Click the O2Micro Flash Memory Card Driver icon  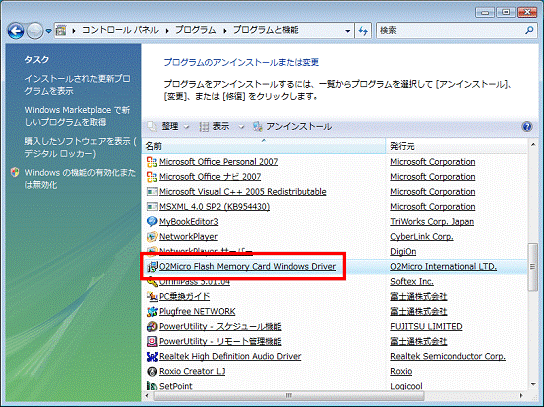(152, 266)
